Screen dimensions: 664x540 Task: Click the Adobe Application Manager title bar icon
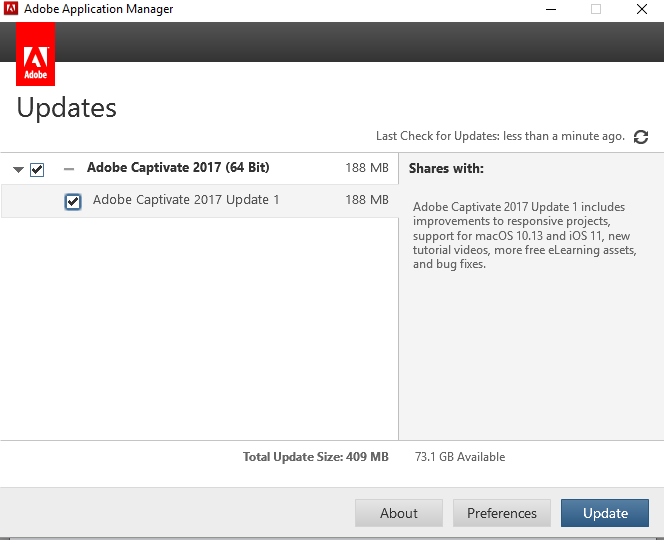tap(11, 8)
